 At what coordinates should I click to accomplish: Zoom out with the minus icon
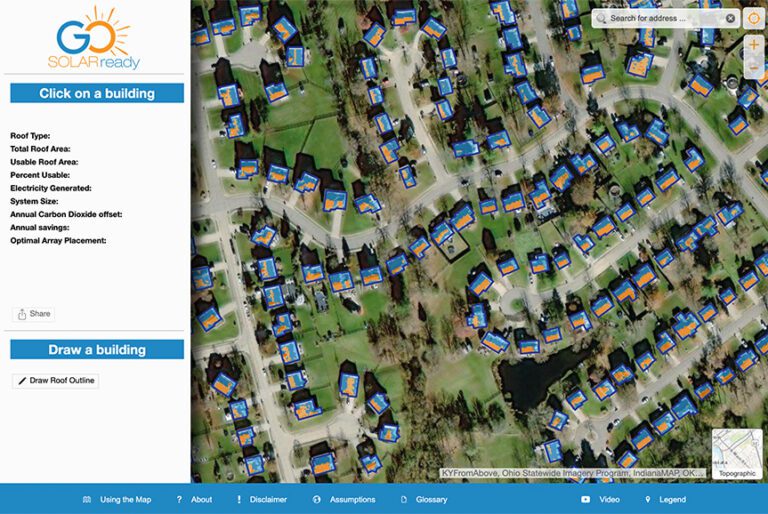754,67
